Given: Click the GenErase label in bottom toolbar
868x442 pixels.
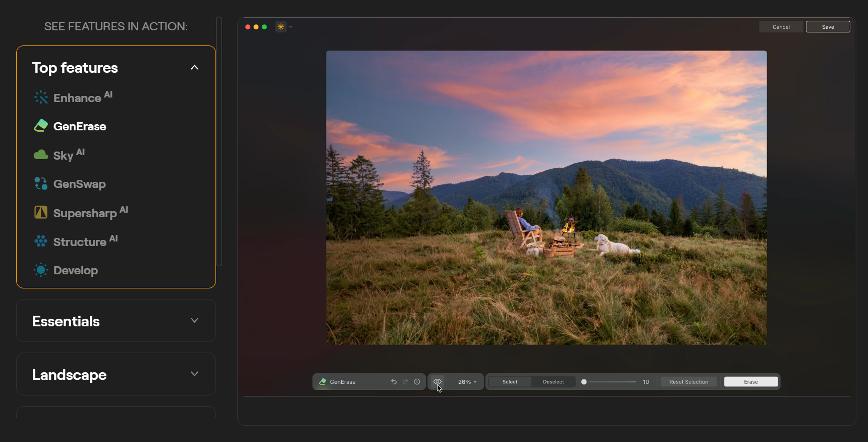Looking at the screenshot, I should coord(343,382).
